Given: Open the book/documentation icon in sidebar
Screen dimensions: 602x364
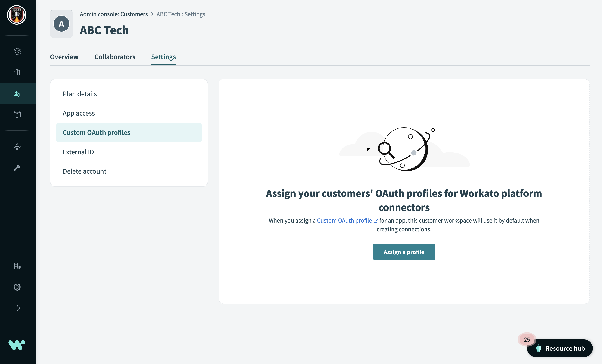Looking at the screenshot, I should click(x=17, y=114).
